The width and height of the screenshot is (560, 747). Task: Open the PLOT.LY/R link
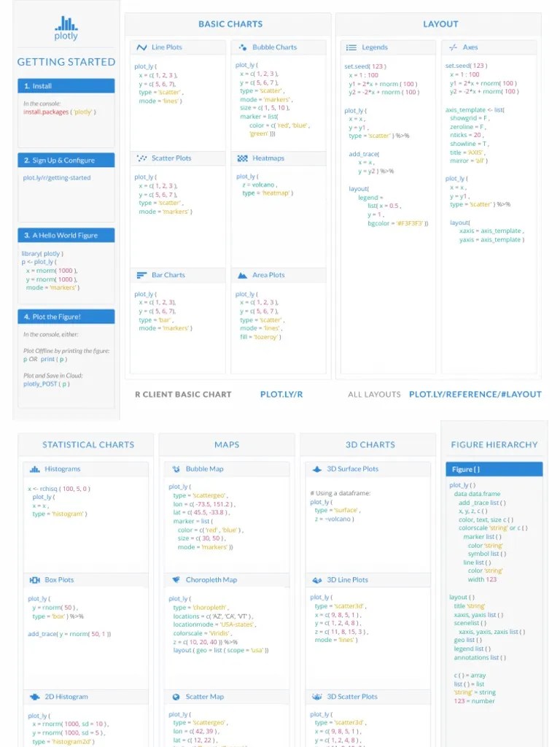pyautogui.click(x=281, y=395)
